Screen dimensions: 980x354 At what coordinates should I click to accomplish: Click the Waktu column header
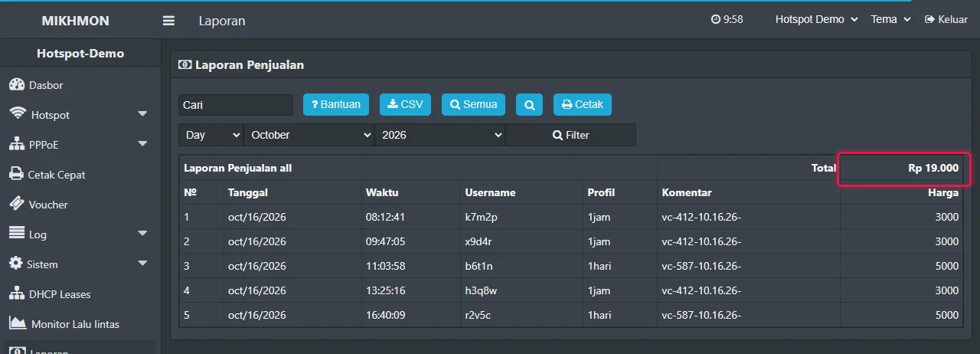click(x=382, y=192)
